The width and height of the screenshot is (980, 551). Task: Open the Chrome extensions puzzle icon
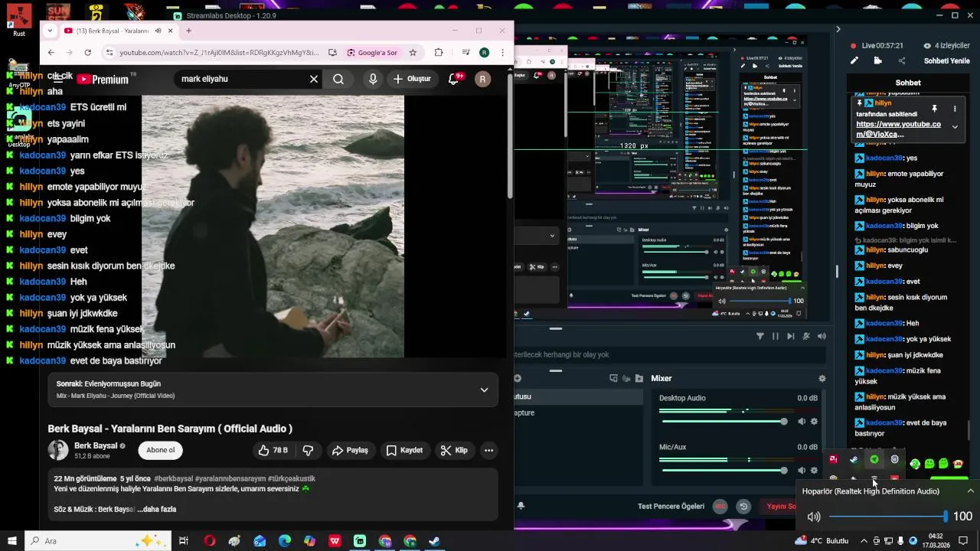[439, 52]
